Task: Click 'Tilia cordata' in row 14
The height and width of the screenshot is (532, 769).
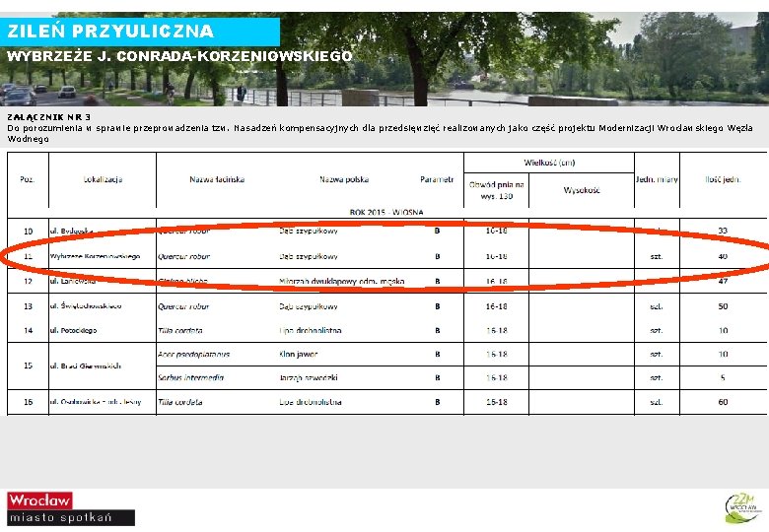Action: [180, 331]
